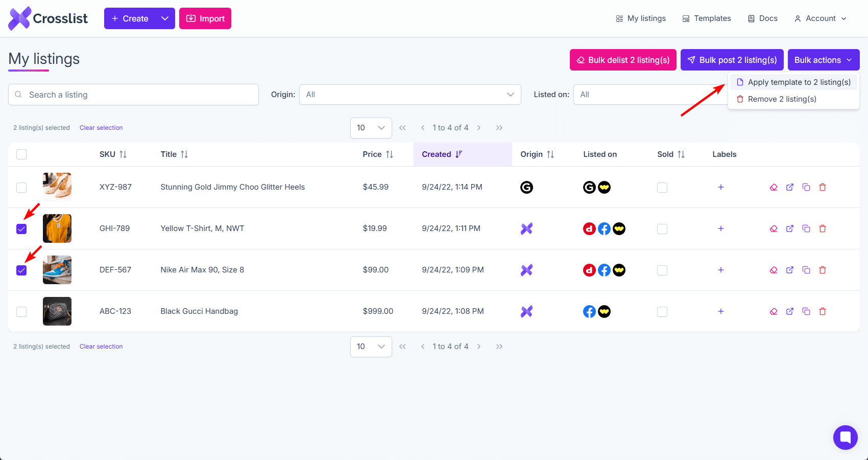Sort the table by Title column
The height and width of the screenshot is (460, 868).
tap(174, 154)
